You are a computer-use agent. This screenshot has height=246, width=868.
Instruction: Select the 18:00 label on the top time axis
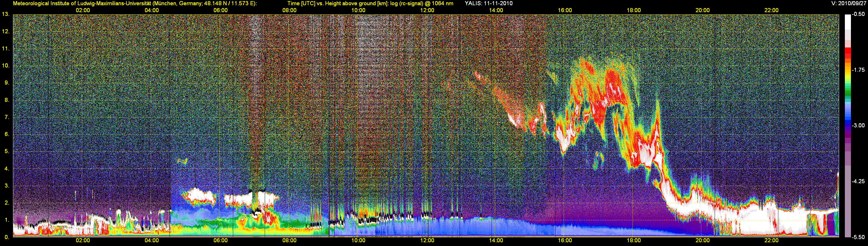(634, 10)
